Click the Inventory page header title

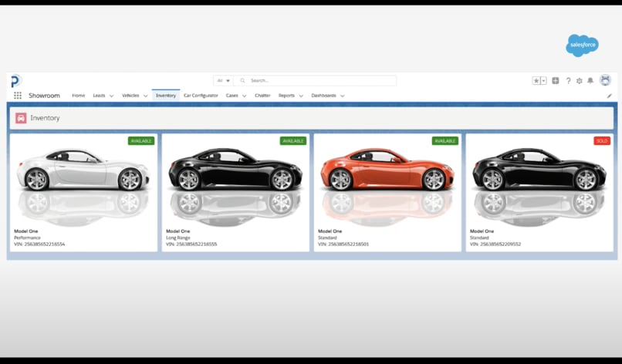coord(46,118)
